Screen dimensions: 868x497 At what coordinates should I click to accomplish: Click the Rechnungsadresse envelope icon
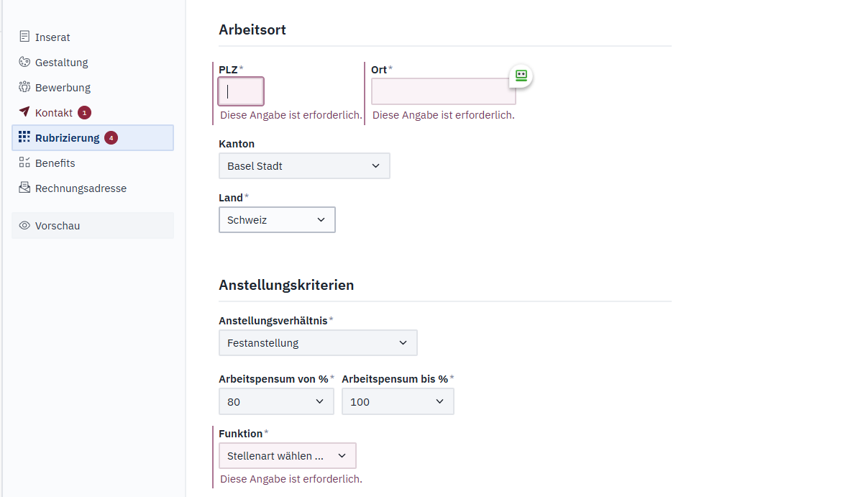[24, 188]
